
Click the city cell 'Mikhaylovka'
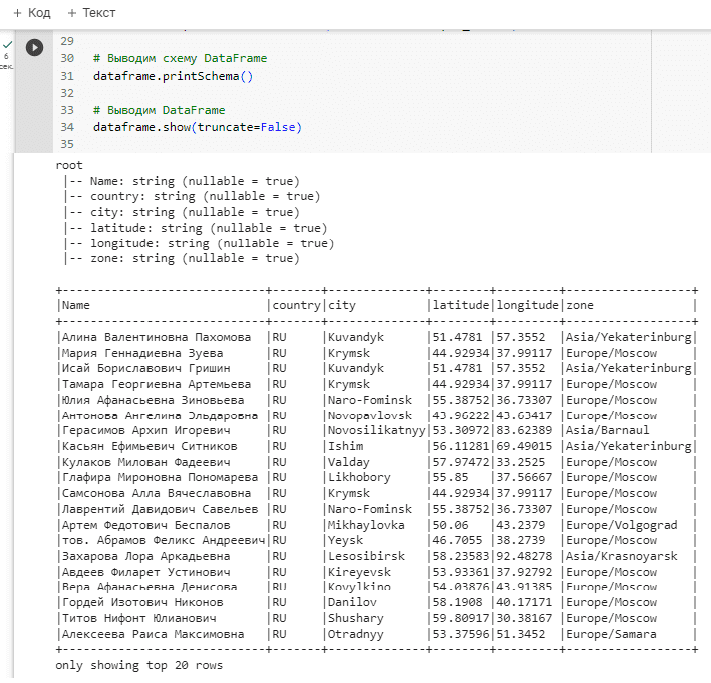[x=366, y=525]
